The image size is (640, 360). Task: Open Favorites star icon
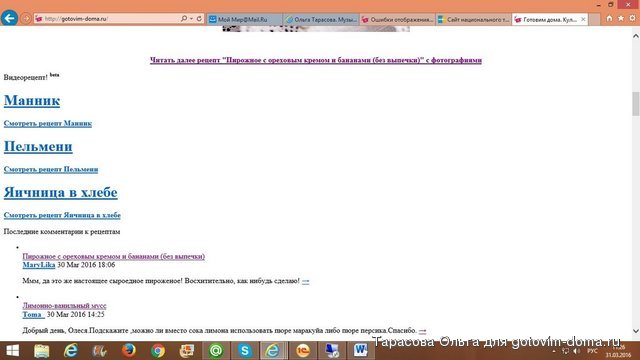(x=621, y=18)
